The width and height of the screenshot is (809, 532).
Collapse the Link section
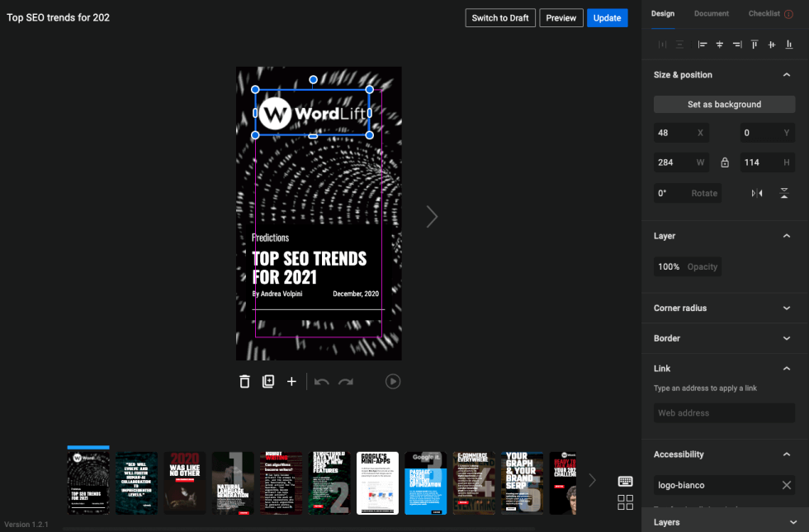point(786,368)
